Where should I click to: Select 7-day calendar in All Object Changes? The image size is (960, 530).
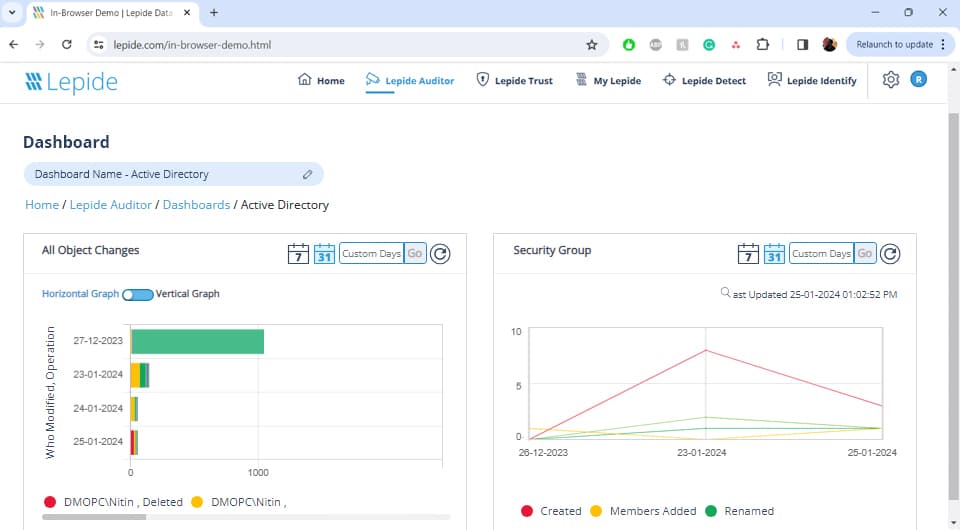pyautogui.click(x=298, y=253)
